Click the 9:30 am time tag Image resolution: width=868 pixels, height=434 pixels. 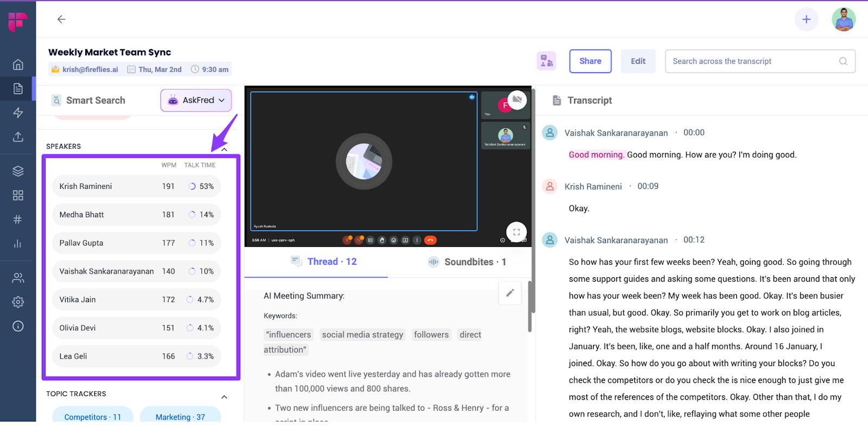[x=209, y=69]
